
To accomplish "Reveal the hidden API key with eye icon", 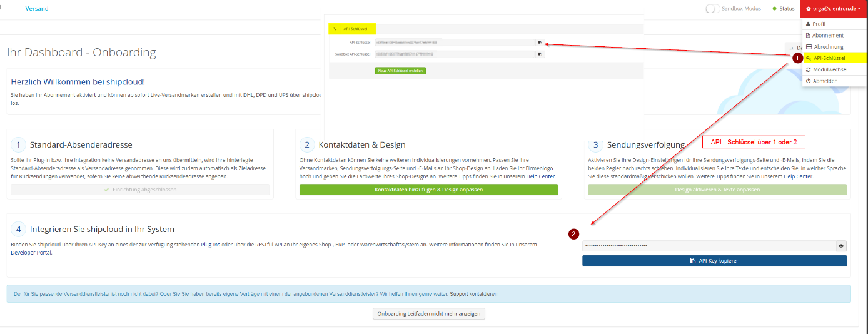I will (841, 246).
